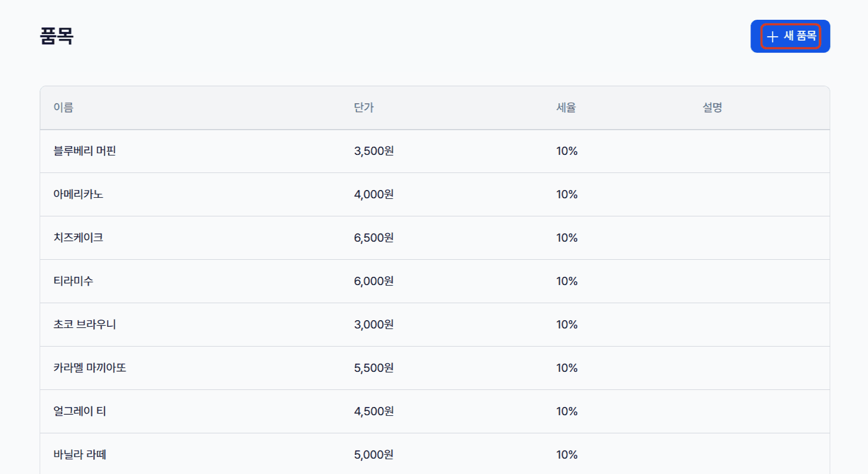Click the 6,500원 price for 치즈케이크

(x=374, y=238)
